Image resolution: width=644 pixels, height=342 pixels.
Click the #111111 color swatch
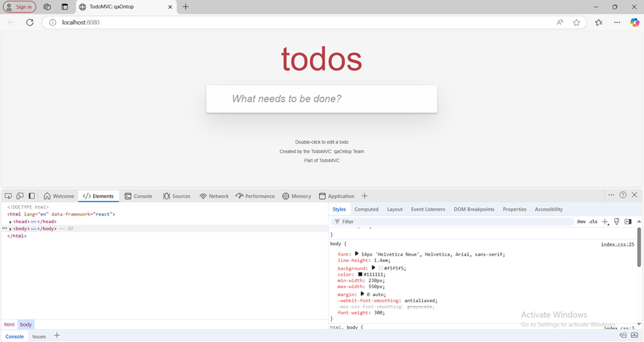360,275
